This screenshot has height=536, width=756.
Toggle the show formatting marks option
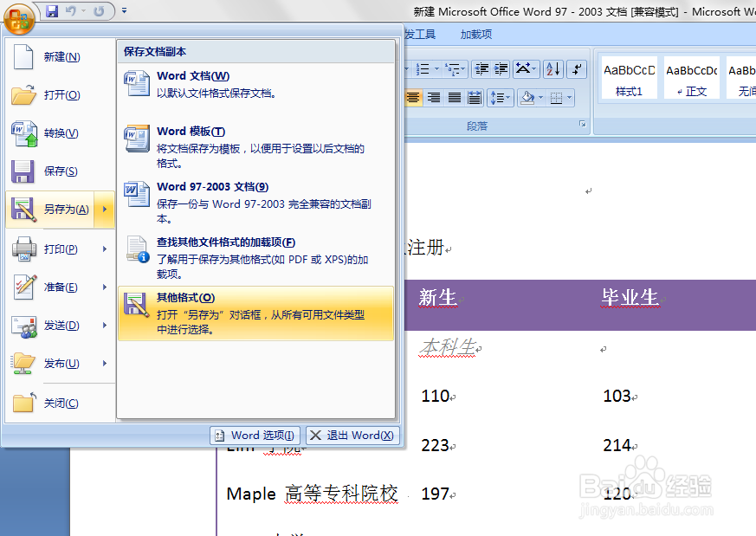click(577, 69)
